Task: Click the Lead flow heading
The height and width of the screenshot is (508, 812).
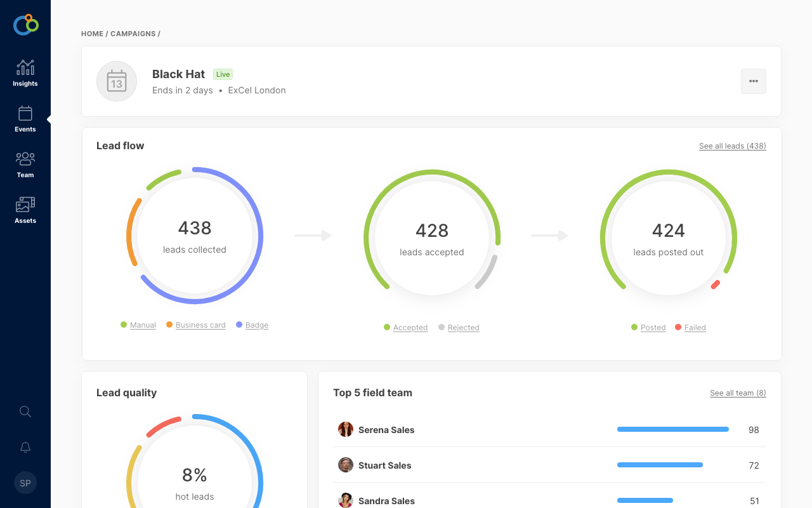Action: 121,146
